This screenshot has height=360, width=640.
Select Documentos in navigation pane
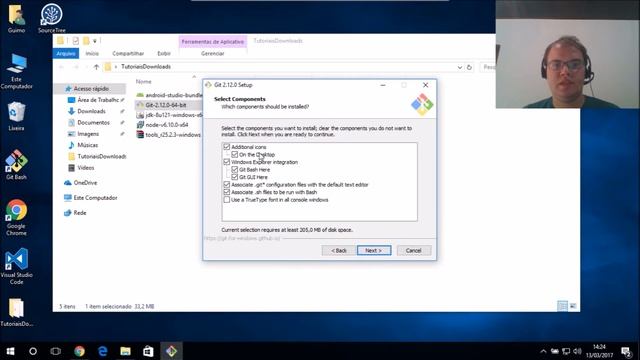tap(93, 122)
